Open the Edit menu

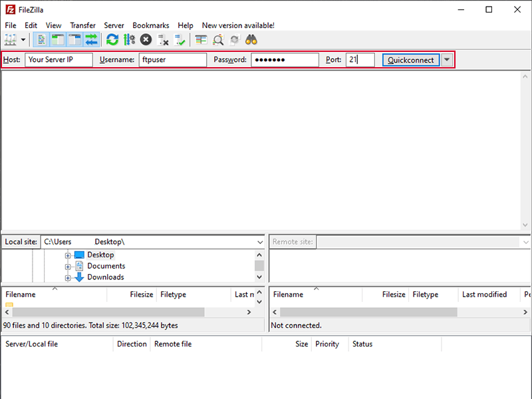tap(31, 25)
